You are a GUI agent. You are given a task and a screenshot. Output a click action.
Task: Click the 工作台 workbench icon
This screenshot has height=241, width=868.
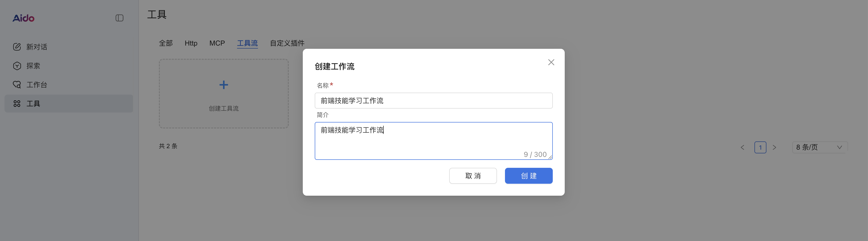17,85
